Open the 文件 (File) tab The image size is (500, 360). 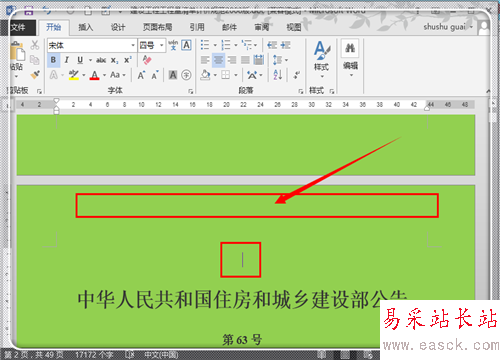point(18,27)
